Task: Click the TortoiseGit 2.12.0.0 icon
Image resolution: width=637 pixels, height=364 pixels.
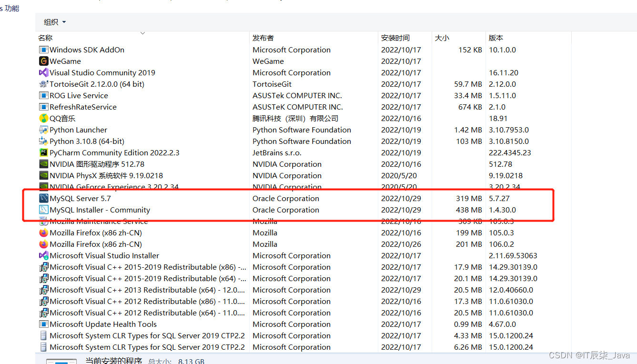Action: coord(43,84)
